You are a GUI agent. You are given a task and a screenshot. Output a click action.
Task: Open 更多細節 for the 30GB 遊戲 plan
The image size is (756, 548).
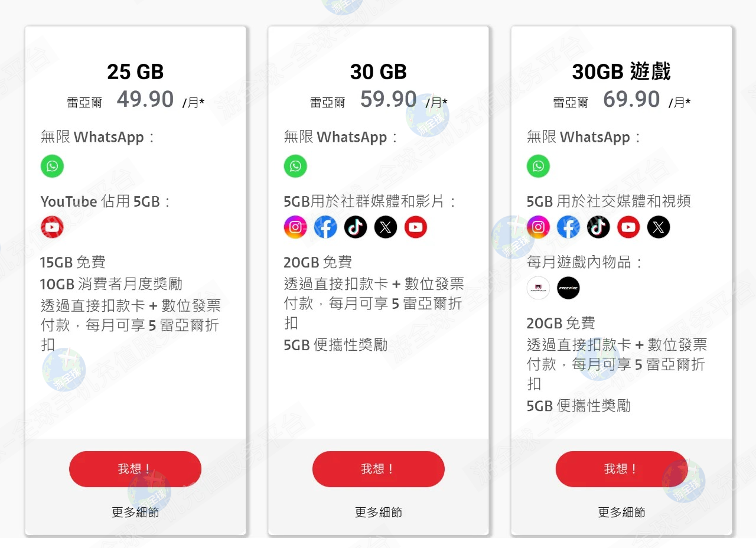pos(621,512)
